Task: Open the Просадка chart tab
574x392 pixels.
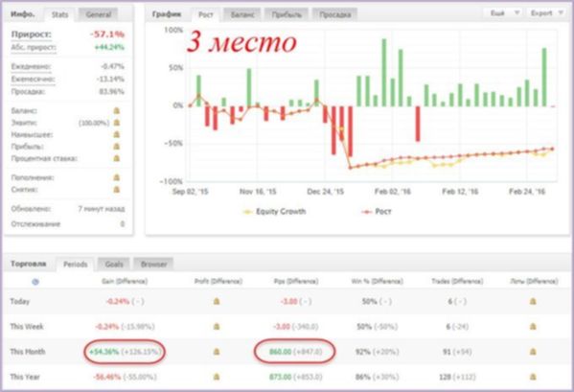Action: 335,14
